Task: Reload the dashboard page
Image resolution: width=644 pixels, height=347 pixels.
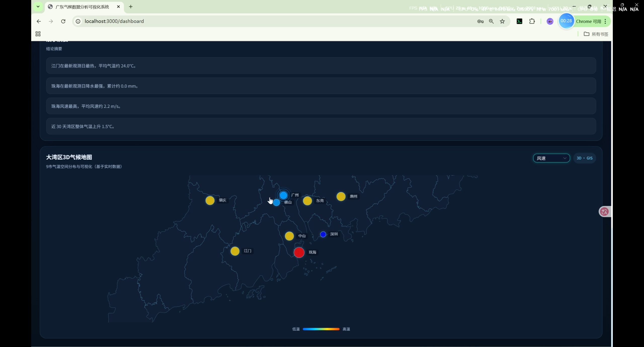Action: [63, 21]
